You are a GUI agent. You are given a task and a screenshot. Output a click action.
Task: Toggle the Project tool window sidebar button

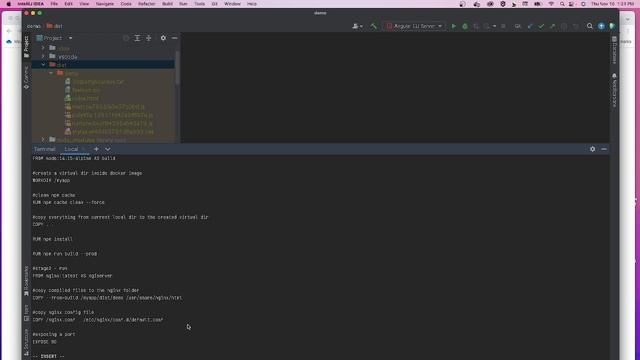click(27, 46)
